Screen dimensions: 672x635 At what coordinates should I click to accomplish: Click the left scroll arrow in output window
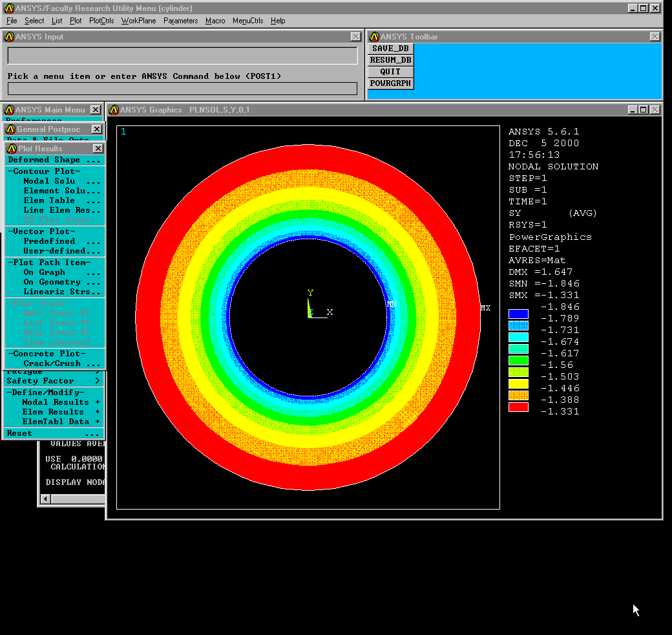click(46, 499)
